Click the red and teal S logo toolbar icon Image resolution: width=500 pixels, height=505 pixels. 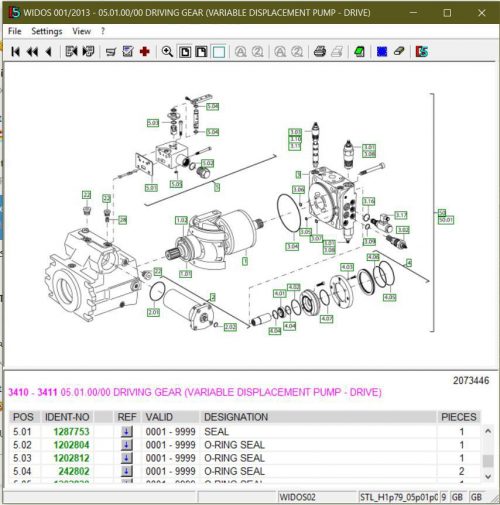(x=422, y=52)
